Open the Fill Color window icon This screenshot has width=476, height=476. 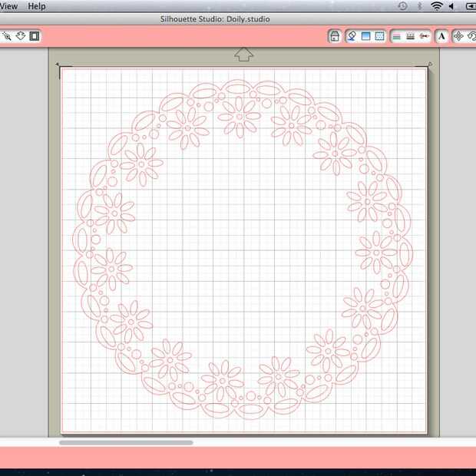coord(352,36)
